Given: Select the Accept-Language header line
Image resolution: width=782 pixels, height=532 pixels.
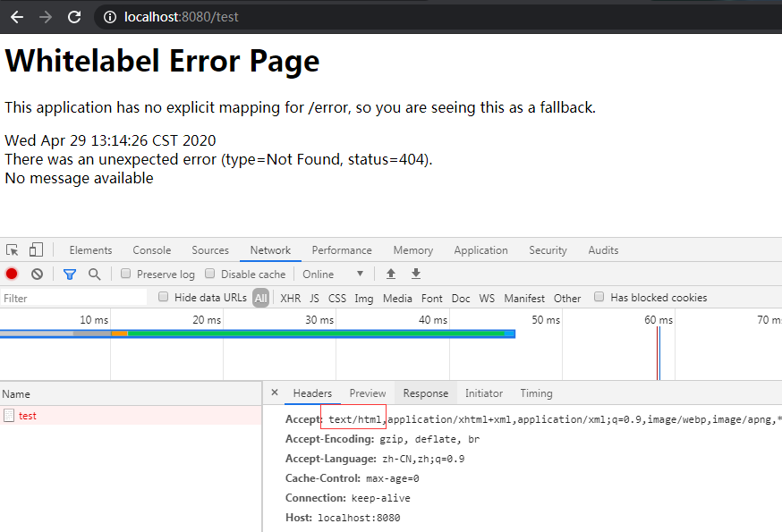Looking at the screenshot, I should (375, 459).
